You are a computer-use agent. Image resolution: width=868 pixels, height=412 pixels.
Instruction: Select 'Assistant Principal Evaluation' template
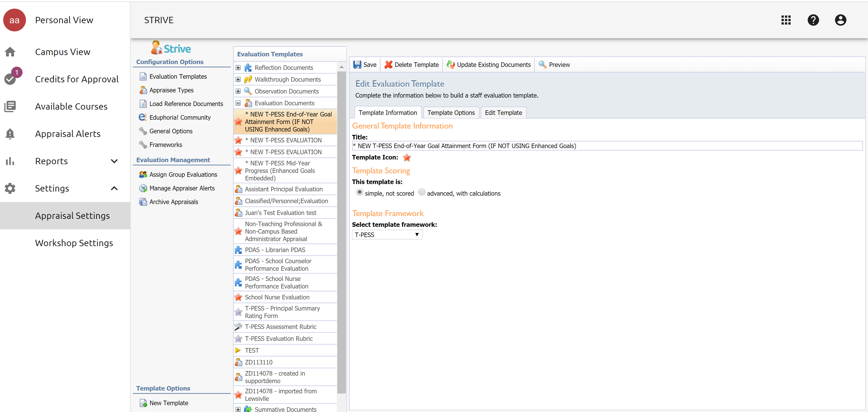pos(285,189)
